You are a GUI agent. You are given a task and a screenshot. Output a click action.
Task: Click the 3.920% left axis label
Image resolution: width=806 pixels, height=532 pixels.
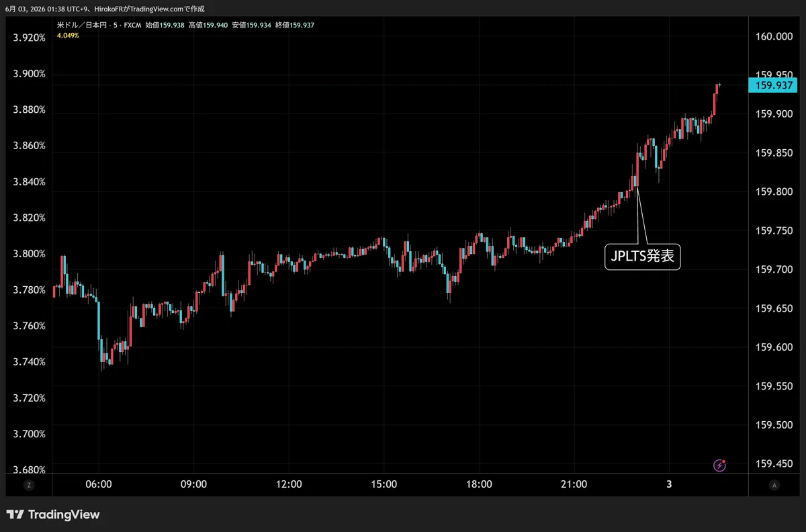click(30, 38)
